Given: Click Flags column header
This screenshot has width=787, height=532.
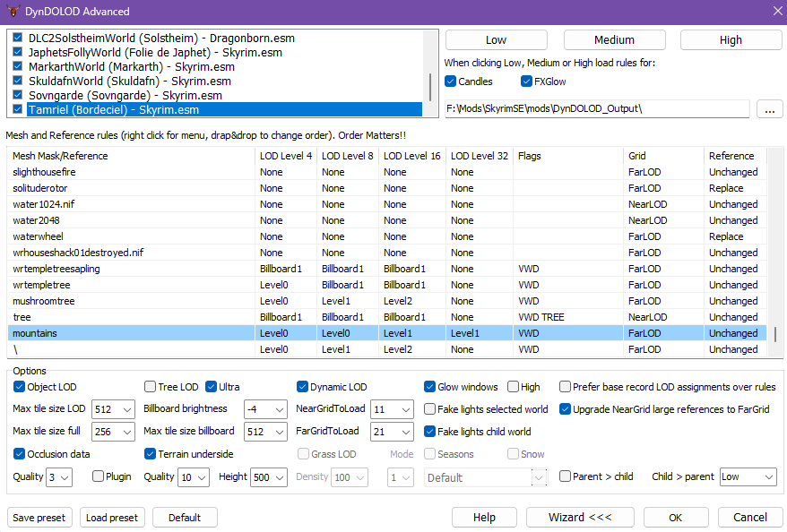Looking at the screenshot, I should coord(568,156).
